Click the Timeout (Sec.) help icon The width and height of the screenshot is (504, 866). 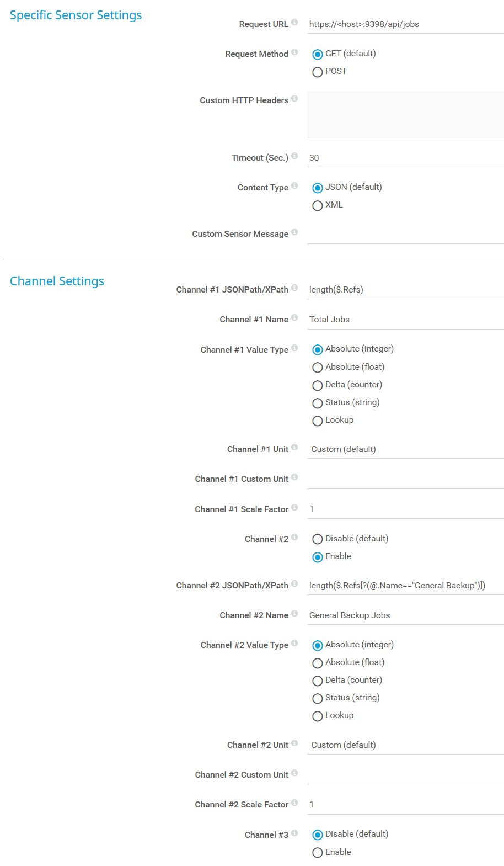(x=294, y=156)
